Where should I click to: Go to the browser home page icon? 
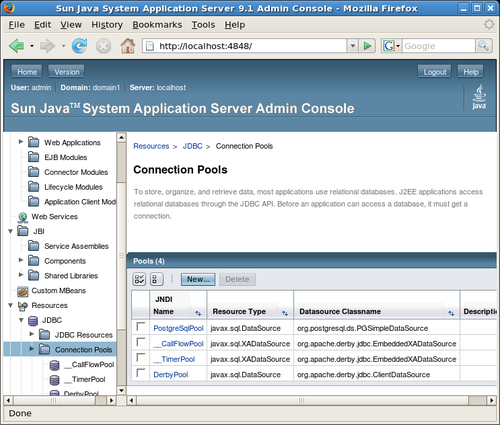pyautogui.click(x=128, y=46)
